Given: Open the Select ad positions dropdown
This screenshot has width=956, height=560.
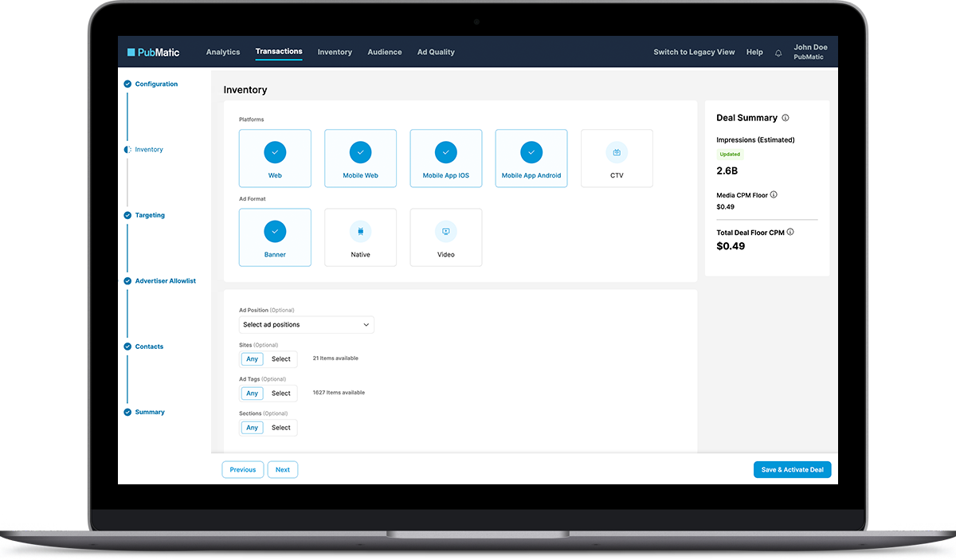Looking at the screenshot, I should (x=307, y=325).
